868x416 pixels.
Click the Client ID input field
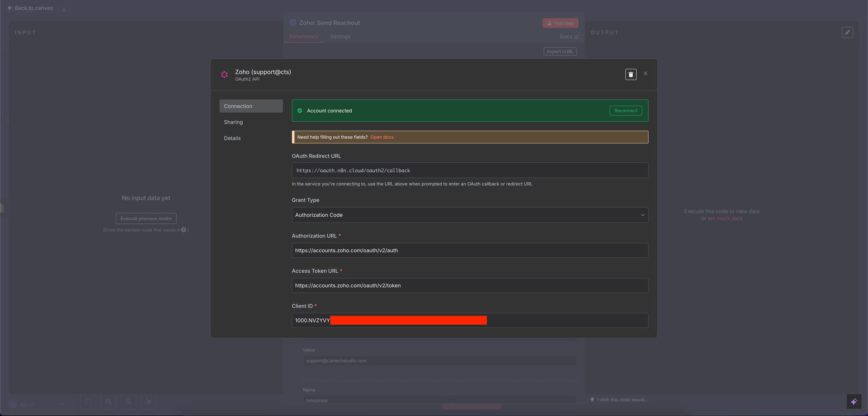(x=470, y=320)
